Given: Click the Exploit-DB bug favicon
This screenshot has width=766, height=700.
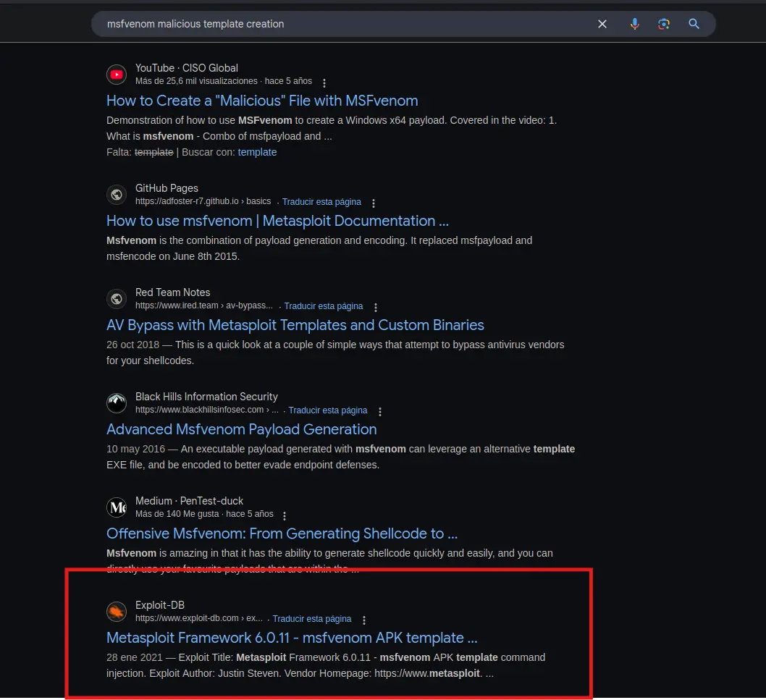Looking at the screenshot, I should (x=117, y=611).
